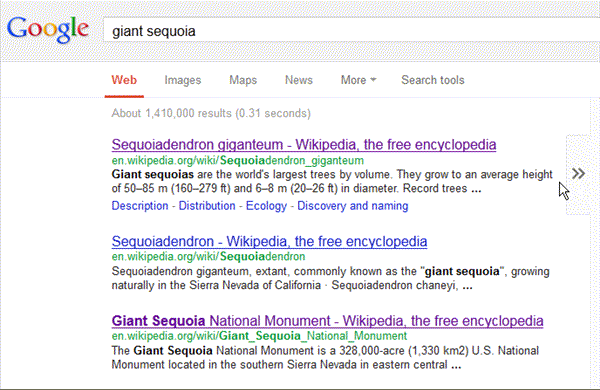Focus the search box containing giant sequoia
Screen dimensions: 600x390
point(351,31)
